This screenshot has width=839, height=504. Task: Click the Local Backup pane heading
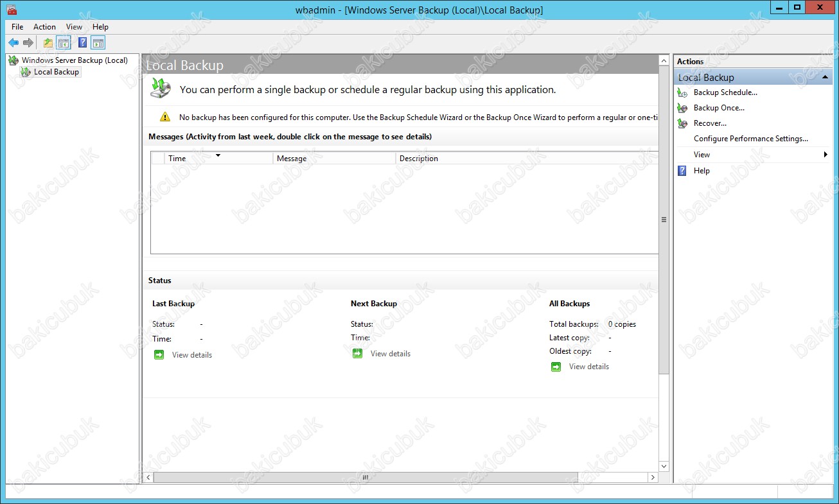click(185, 65)
